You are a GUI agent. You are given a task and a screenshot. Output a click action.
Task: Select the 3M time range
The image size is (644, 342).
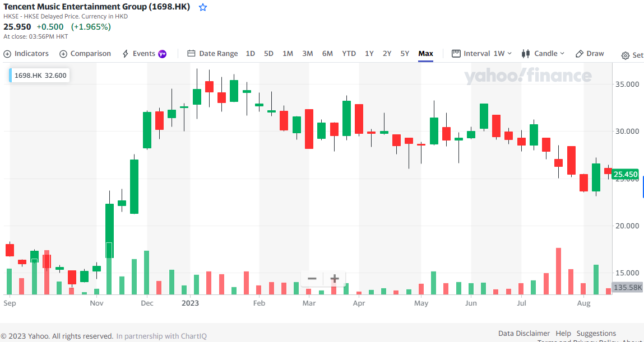pyautogui.click(x=308, y=54)
